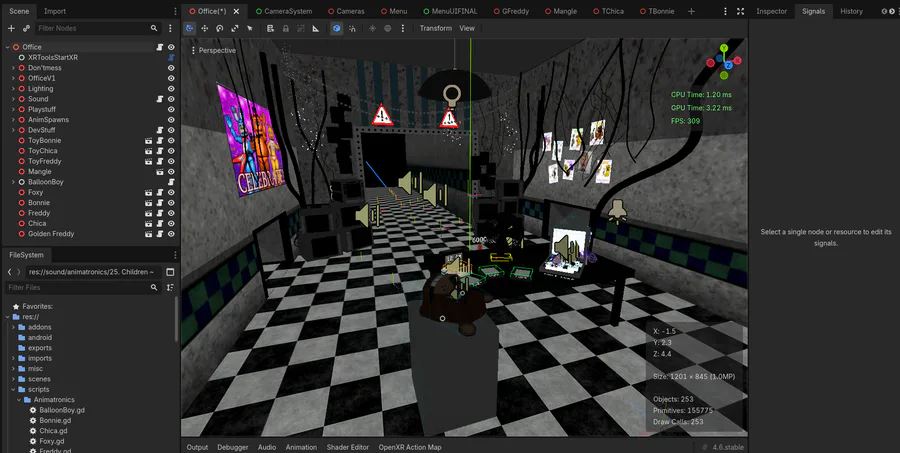Screen dimensions: 900x453
Task: Hide the Office root node visibility
Action: (x=171, y=47)
